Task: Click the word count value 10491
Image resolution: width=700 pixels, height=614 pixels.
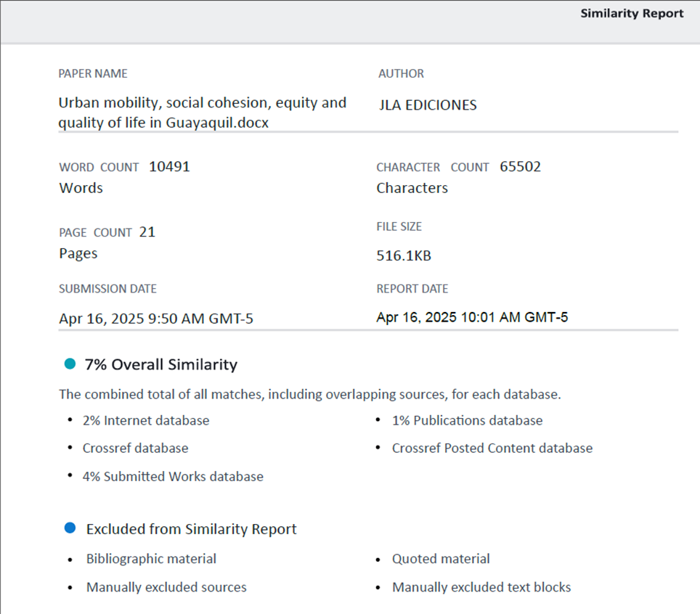Action: [169, 166]
